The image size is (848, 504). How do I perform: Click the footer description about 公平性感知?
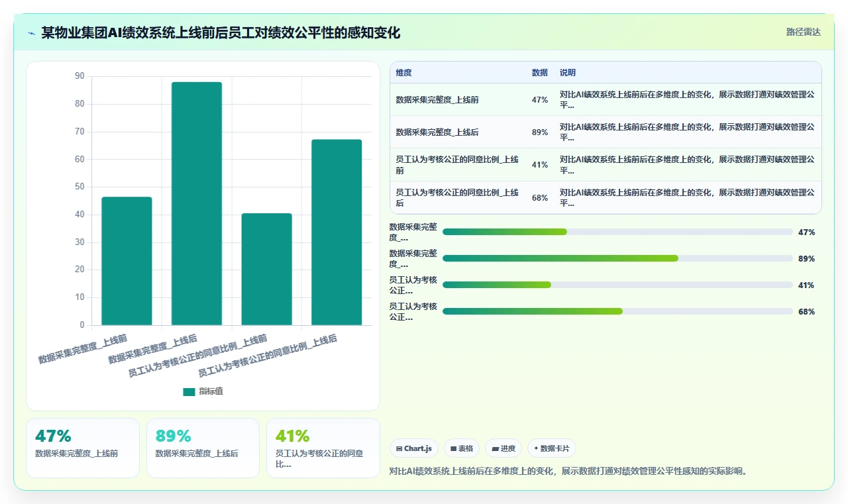(x=568, y=471)
